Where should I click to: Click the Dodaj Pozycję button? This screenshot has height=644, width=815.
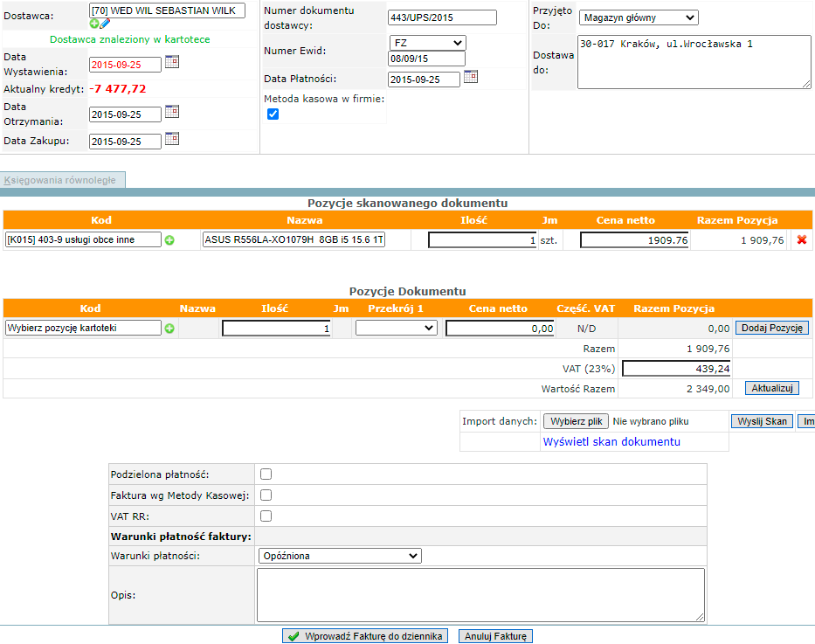772,328
